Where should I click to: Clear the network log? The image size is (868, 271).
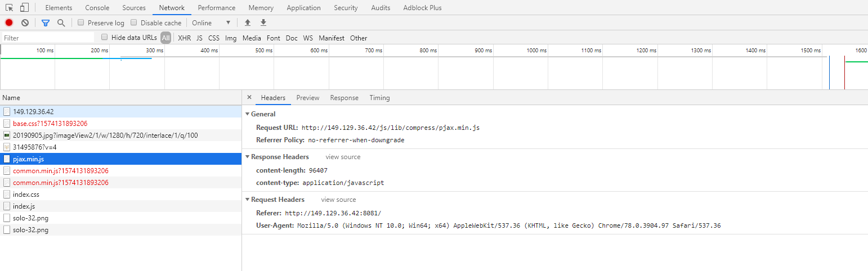tap(25, 23)
